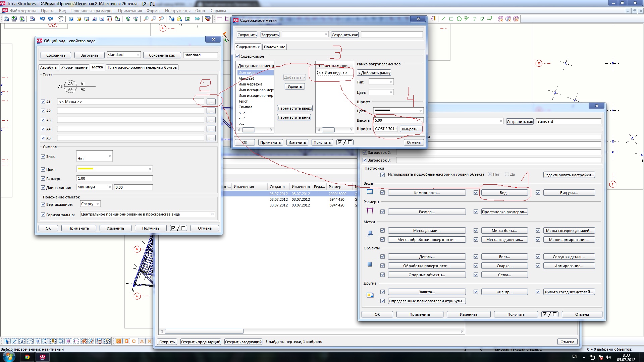Viewport: 644px width, 362px height.
Task: Toggle the Заголовок 3 checkbox
Action: [365, 160]
